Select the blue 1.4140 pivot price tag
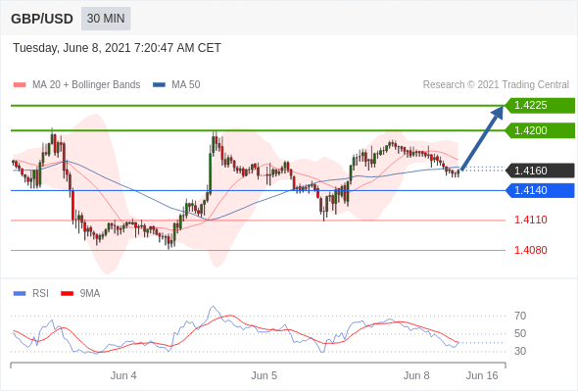Screen dimensions: 578x392 click(540, 190)
